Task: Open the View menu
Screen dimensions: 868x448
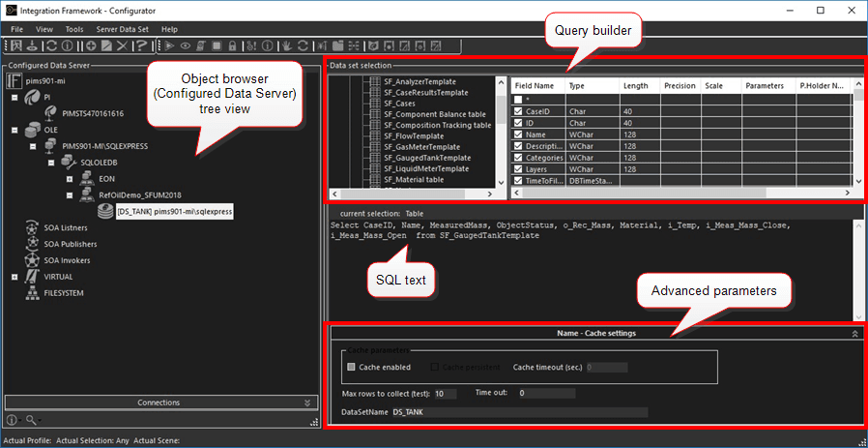Action: 44,29
